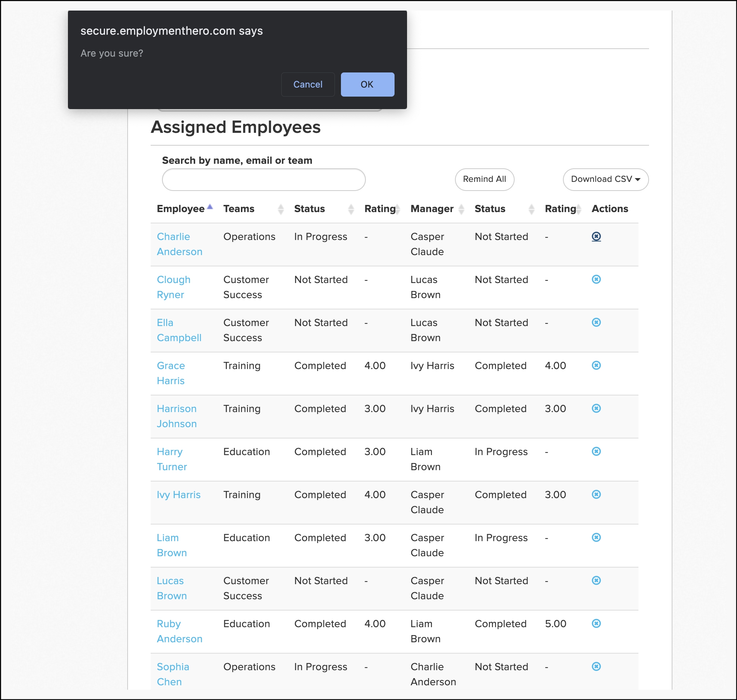Click the Remind All button

point(484,179)
